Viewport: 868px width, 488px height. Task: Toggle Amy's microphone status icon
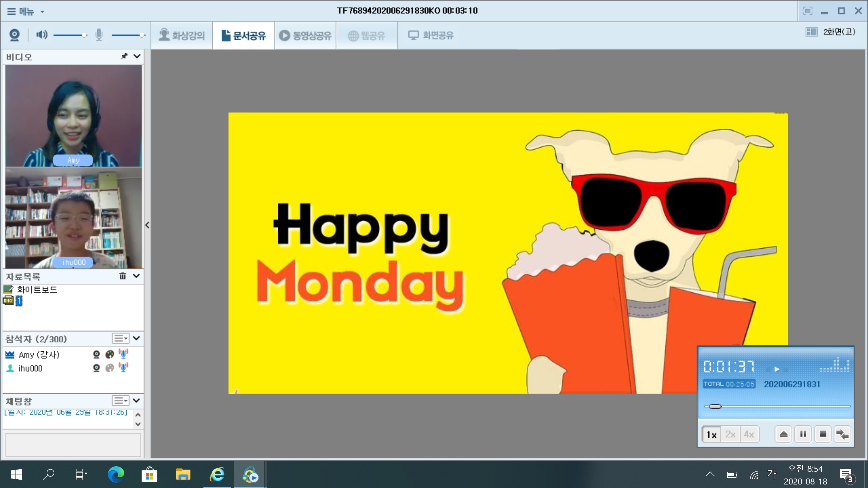[123, 354]
